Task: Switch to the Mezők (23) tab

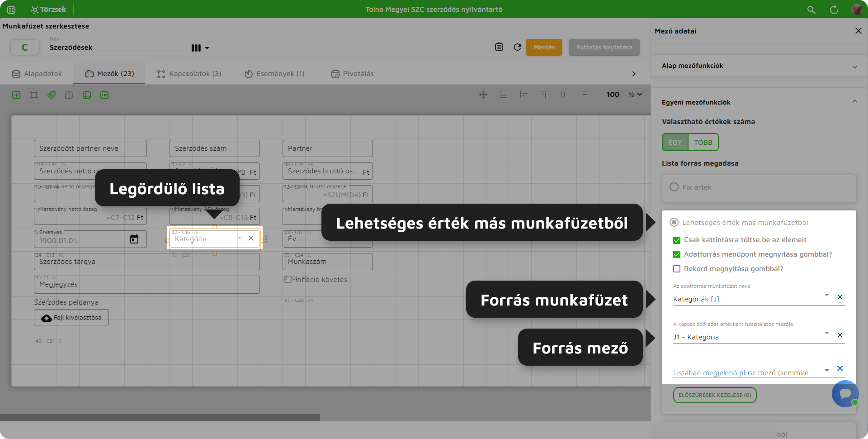Action: (109, 74)
